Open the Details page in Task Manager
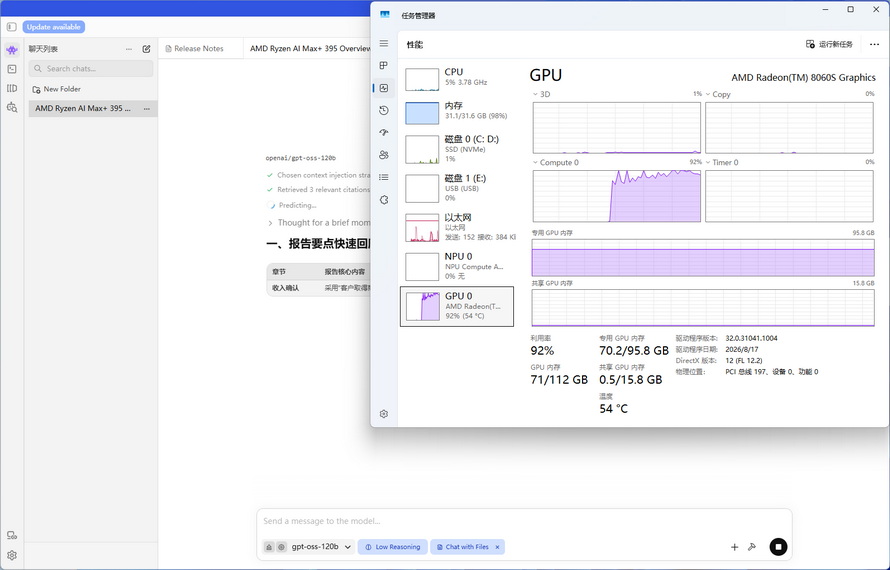The image size is (890, 570). (384, 177)
